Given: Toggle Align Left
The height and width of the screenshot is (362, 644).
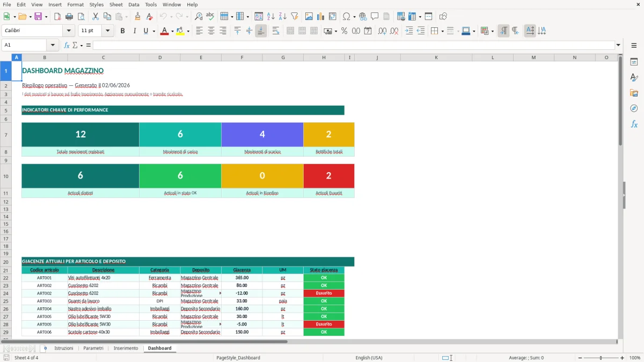Looking at the screenshot, I should click(199, 31).
